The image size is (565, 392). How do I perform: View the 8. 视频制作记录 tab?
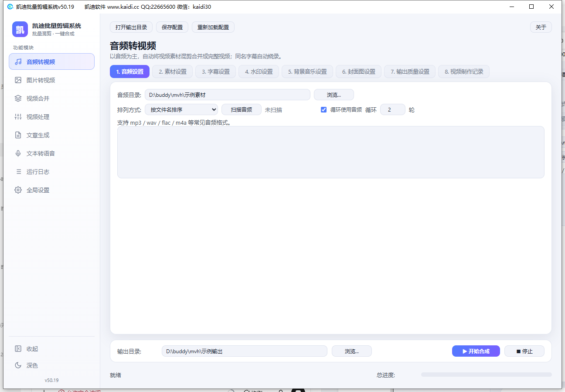point(464,72)
